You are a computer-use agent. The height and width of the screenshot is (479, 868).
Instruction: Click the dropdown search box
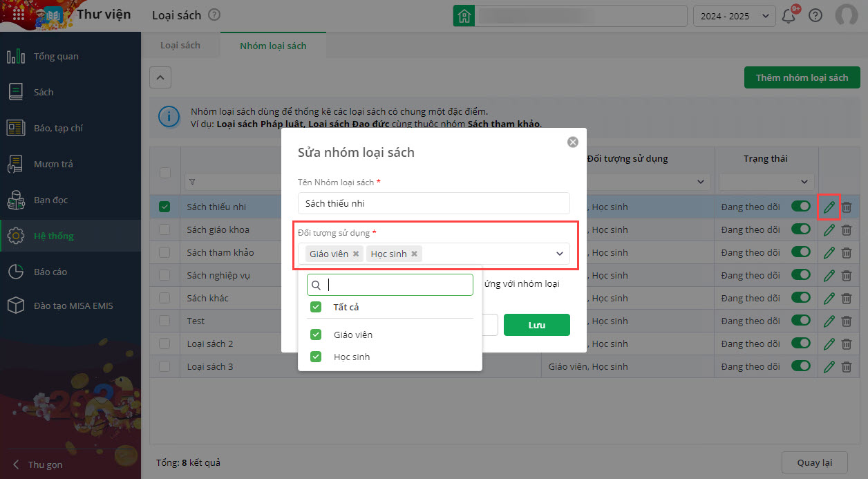(390, 285)
